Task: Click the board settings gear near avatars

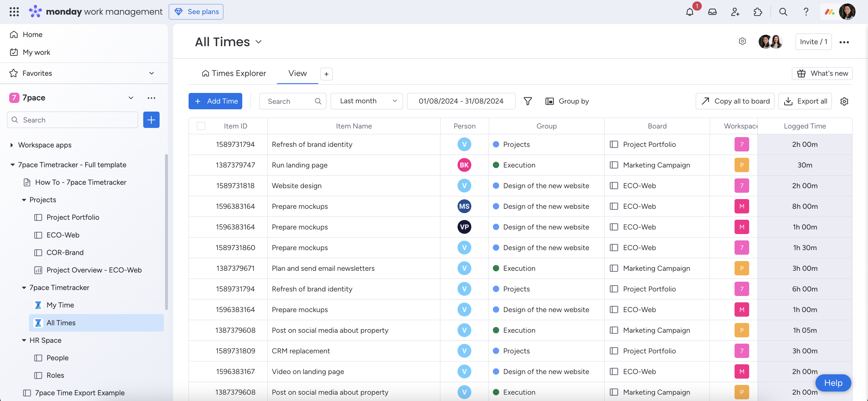Action: 742,41
